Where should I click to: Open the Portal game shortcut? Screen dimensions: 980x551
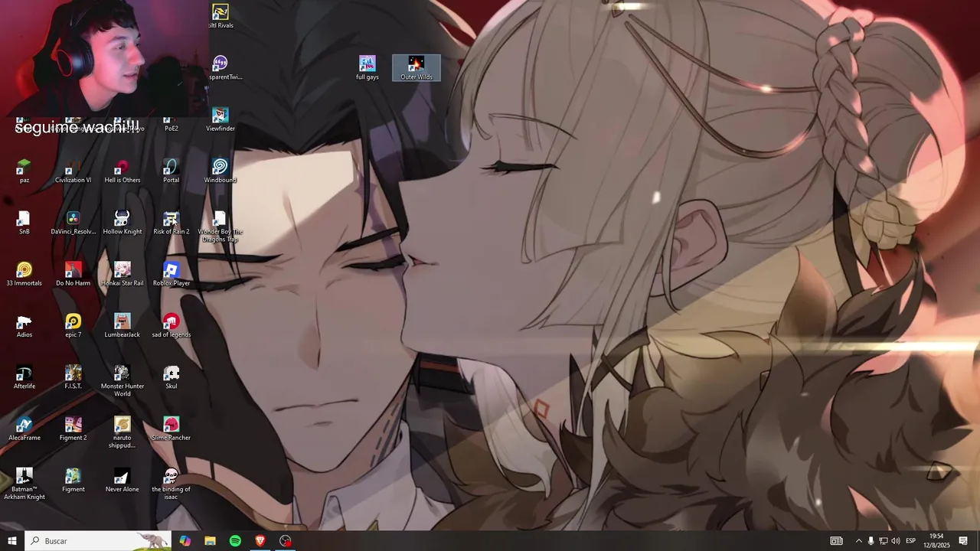pyautogui.click(x=171, y=171)
